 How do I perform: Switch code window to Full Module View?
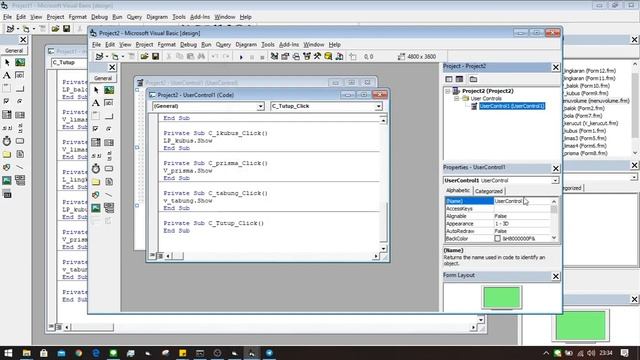click(160, 256)
